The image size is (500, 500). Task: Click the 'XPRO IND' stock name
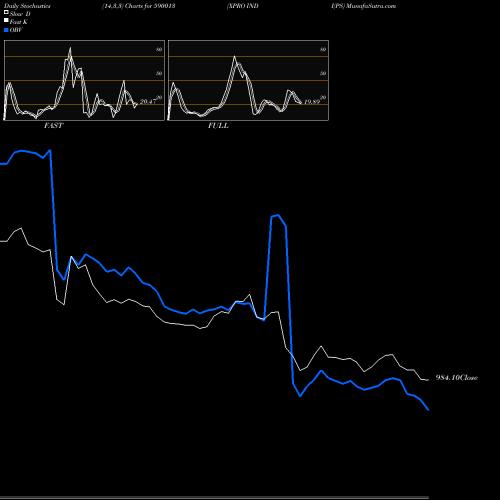pyautogui.click(x=242, y=6)
